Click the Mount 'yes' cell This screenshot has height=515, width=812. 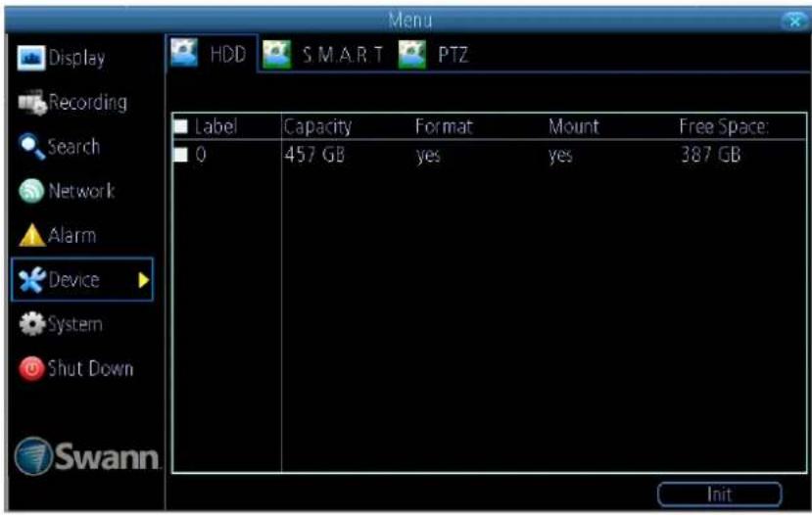(560, 156)
